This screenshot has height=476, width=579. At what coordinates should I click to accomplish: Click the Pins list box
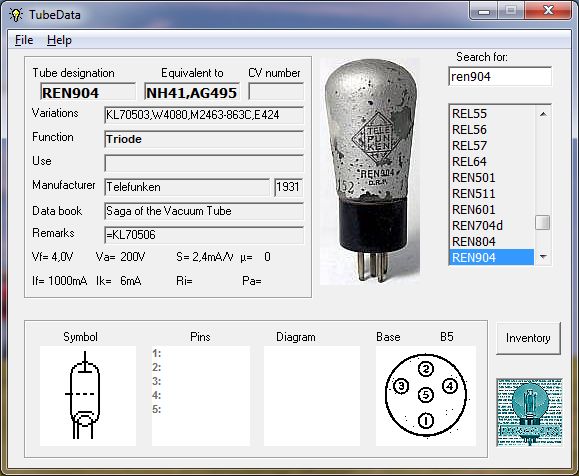[201, 395]
